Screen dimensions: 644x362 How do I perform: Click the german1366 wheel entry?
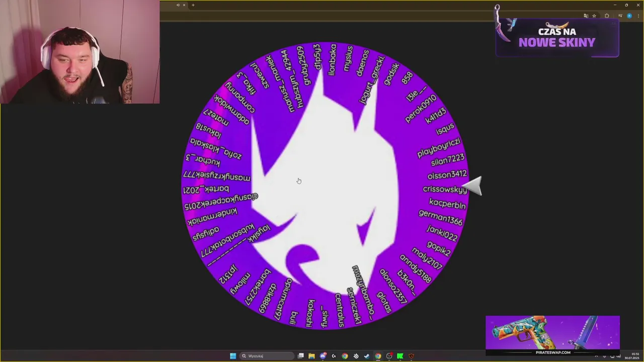point(441,218)
